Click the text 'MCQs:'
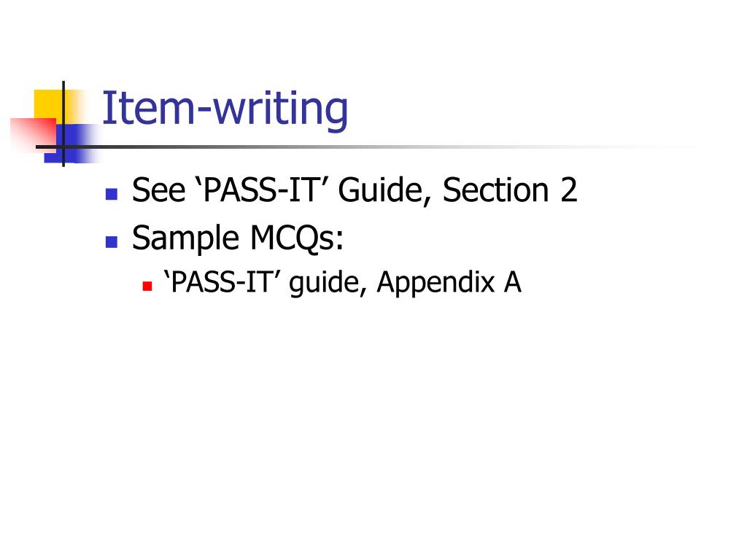747x560 pixels. coord(296,238)
